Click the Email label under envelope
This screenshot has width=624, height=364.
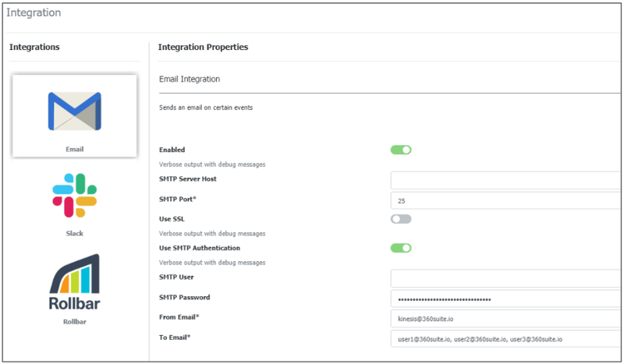tap(74, 149)
